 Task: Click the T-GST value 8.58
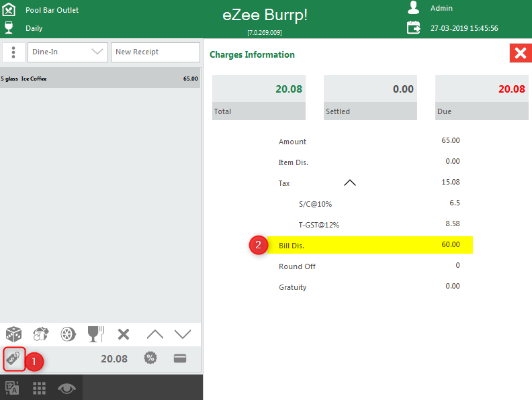tap(453, 223)
